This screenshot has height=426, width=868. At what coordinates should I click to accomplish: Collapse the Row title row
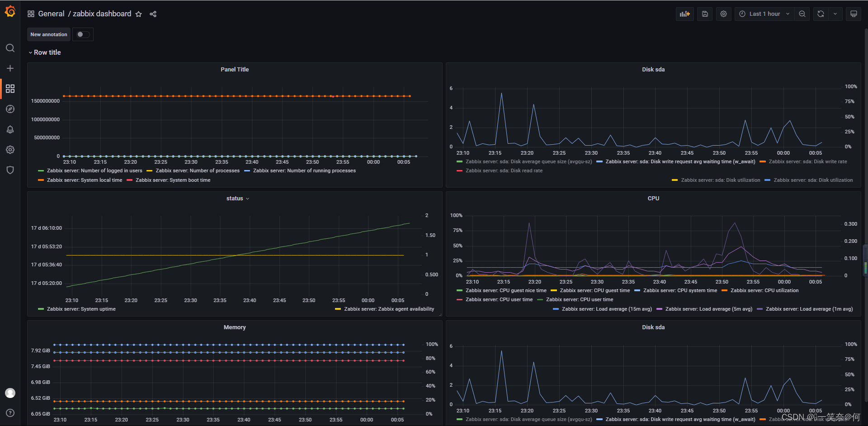point(44,52)
